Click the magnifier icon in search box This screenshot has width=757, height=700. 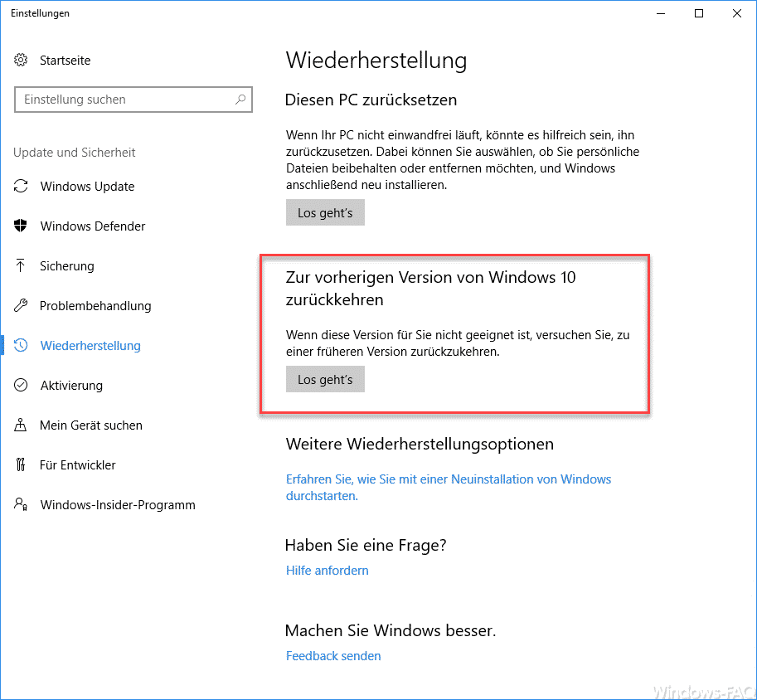pyautogui.click(x=240, y=100)
